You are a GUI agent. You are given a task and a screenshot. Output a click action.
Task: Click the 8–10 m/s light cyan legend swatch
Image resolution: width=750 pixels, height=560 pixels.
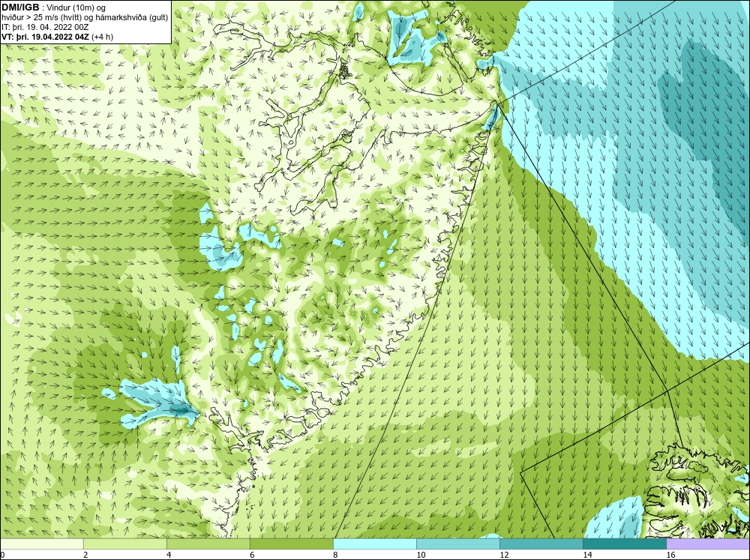pyautogui.click(x=375, y=544)
